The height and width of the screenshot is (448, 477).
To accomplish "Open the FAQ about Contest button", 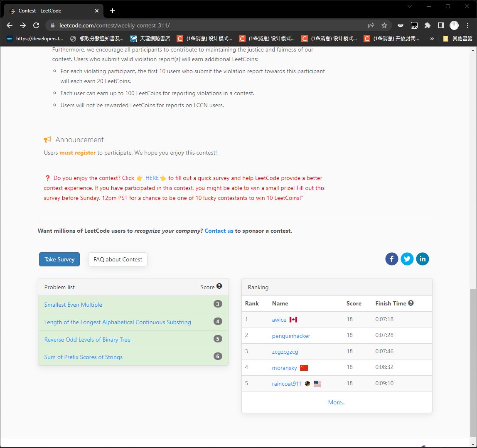I will pyautogui.click(x=118, y=259).
